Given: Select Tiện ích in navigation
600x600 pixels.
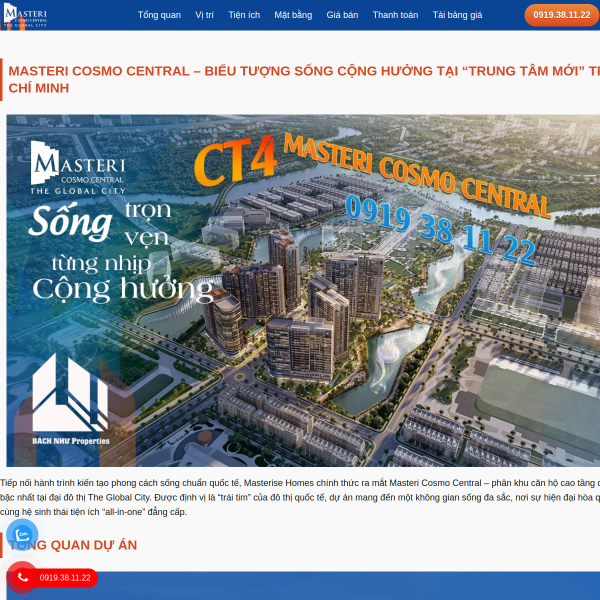Looking at the screenshot, I should (244, 15).
